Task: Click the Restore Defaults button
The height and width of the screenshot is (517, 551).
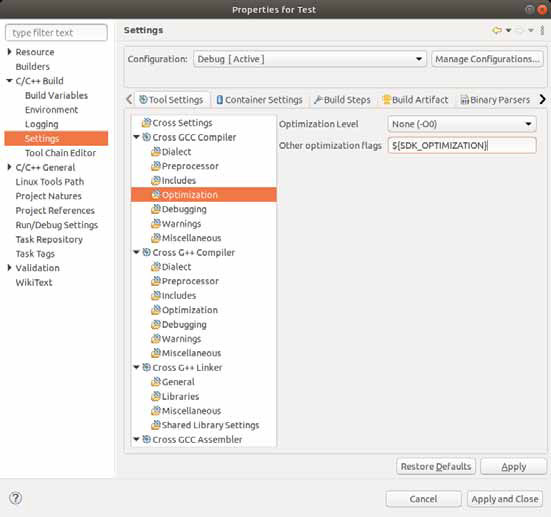Action: click(436, 466)
